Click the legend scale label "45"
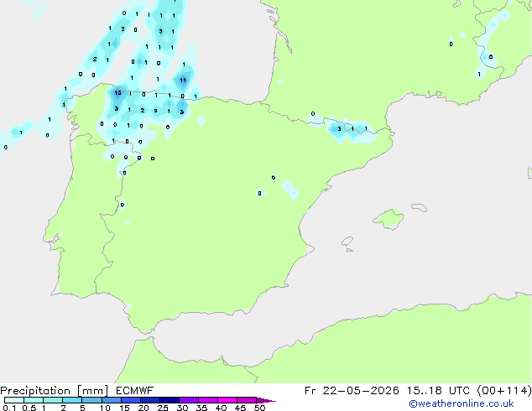The width and height of the screenshot is (532, 411). coord(240,408)
